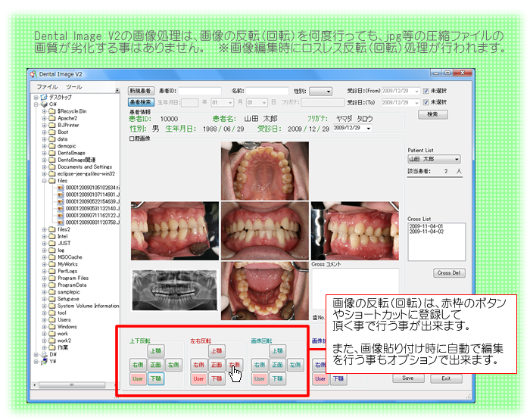Viewport: 530px width, 420px height.
Task: Select the System Volume Information folder
Action: click(x=88, y=306)
